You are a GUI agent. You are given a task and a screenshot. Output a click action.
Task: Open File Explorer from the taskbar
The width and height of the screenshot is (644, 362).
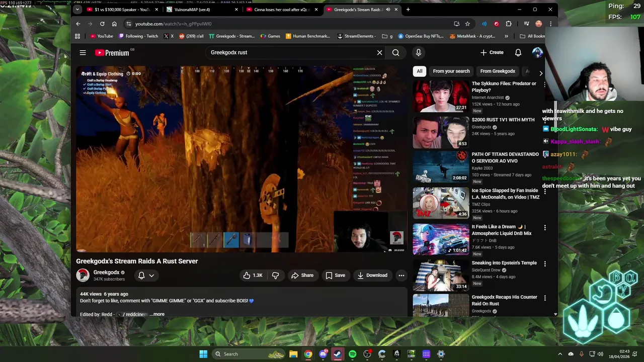point(293,354)
